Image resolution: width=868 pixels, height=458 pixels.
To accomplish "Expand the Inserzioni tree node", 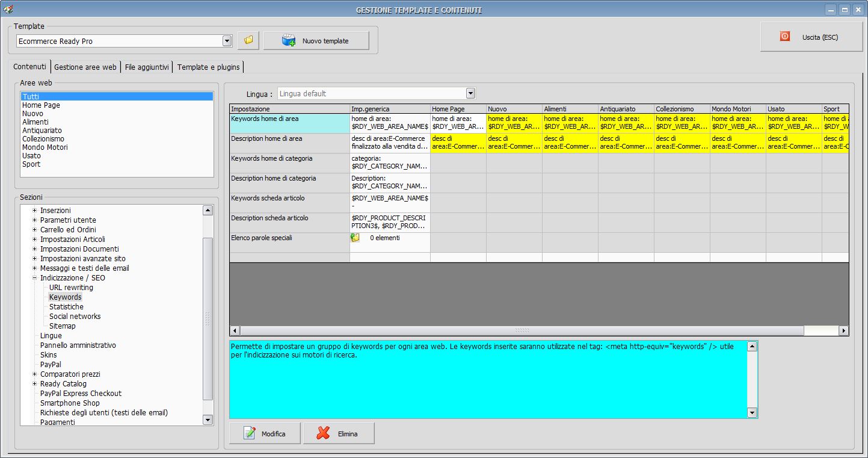I will [35, 211].
